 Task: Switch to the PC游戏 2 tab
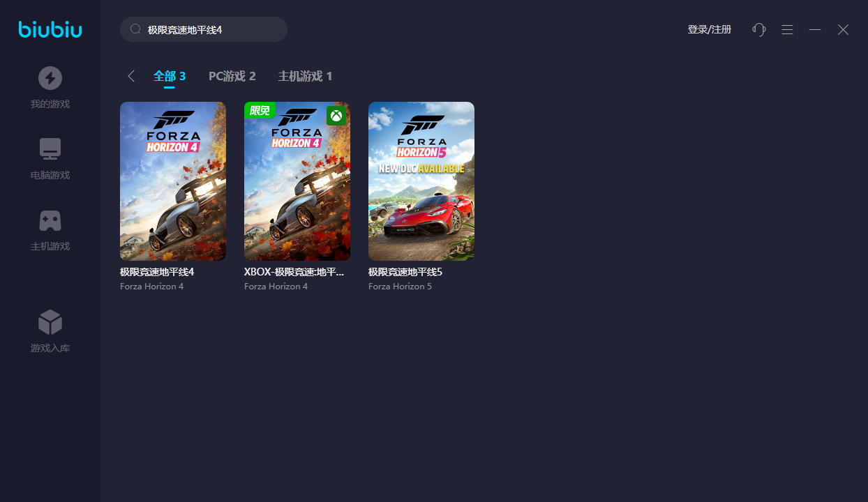(232, 76)
